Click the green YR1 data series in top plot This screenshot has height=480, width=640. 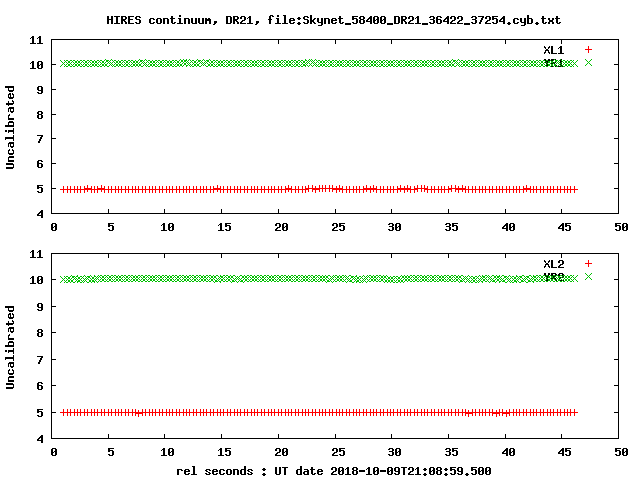300,63
